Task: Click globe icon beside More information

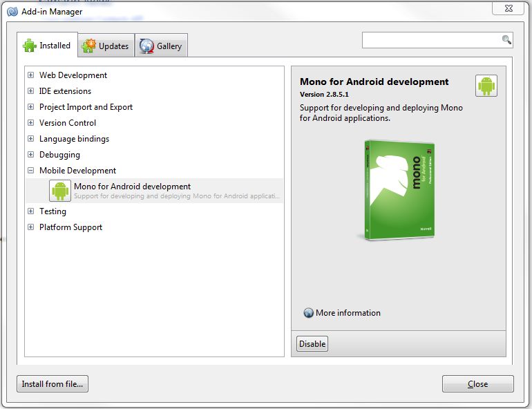Action: (x=308, y=313)
